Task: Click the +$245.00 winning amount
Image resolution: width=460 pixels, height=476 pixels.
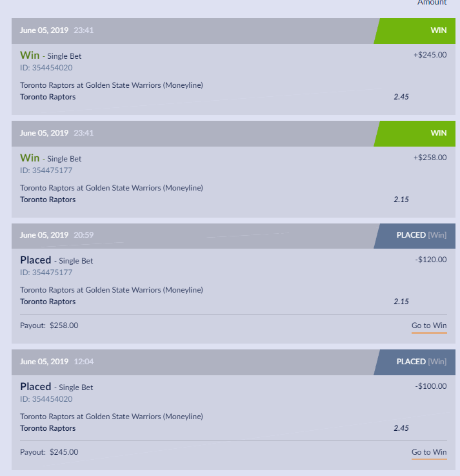Action: coord(430,55)
